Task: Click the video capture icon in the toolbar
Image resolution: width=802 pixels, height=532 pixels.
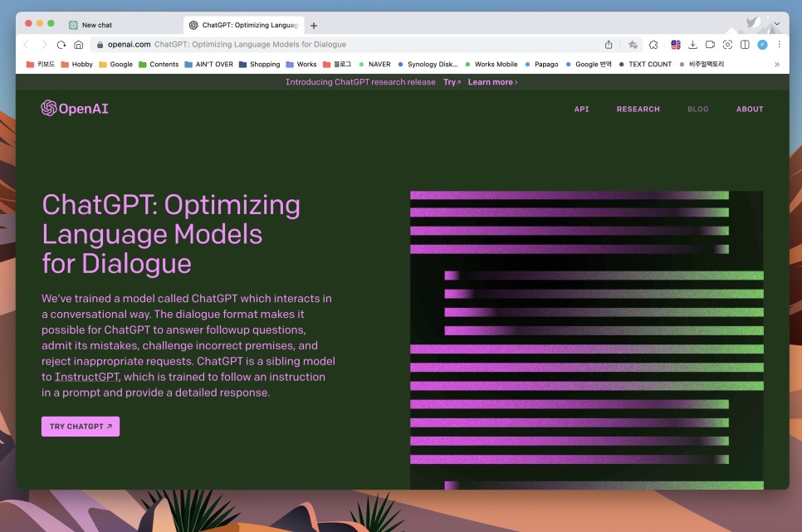Action: pyautogui.click(x=710, y=45)
